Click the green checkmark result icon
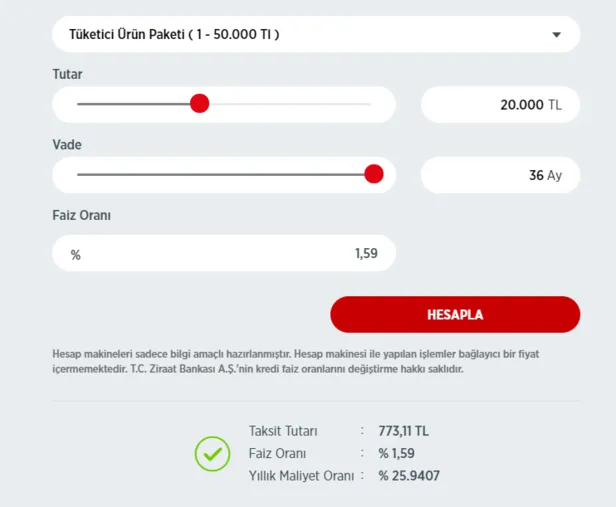 point(212,454)
